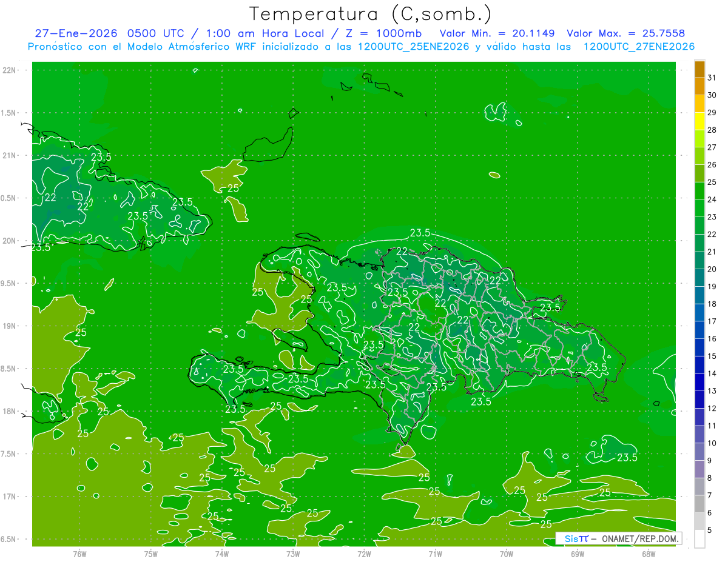Screen dimensions: 728x562
Task: Click the 76W longitude axis label
Action: pos(79,554)
